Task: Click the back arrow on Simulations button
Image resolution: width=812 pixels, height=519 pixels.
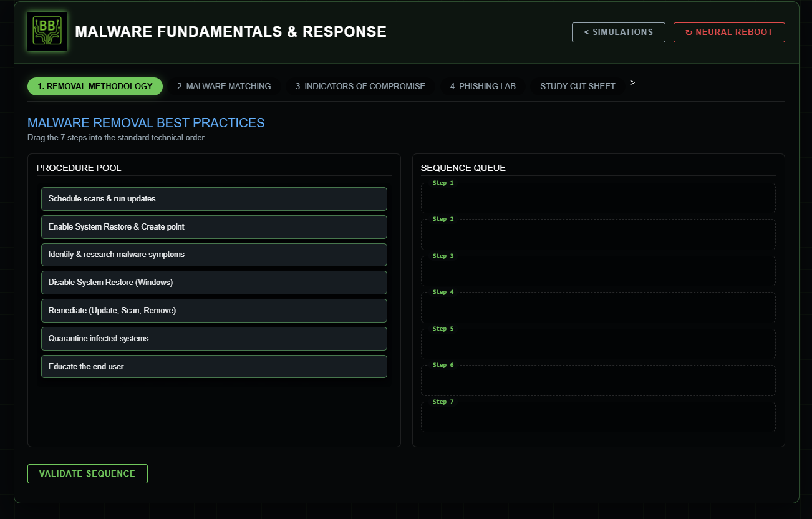Action: [x=586, y=32]
